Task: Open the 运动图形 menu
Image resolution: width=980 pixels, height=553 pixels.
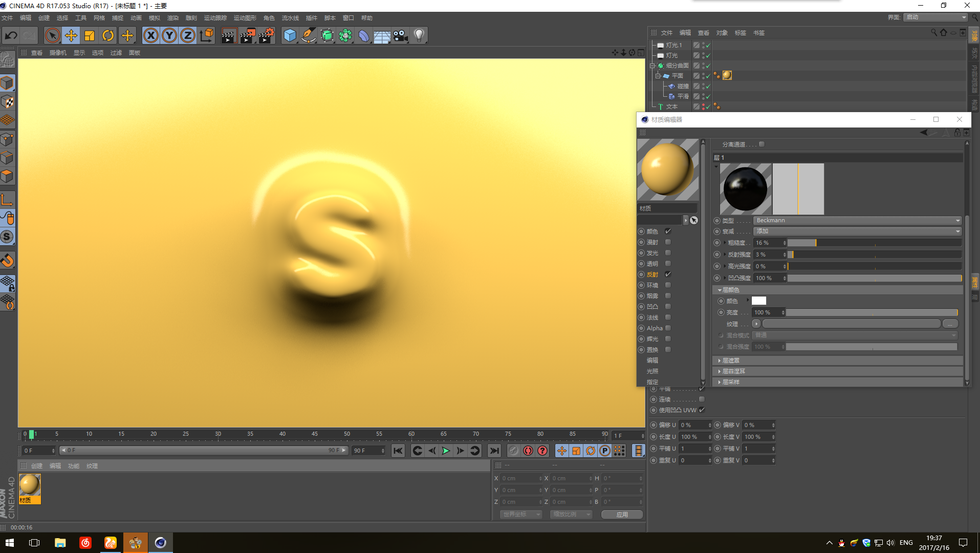Action: click(245, 18)
